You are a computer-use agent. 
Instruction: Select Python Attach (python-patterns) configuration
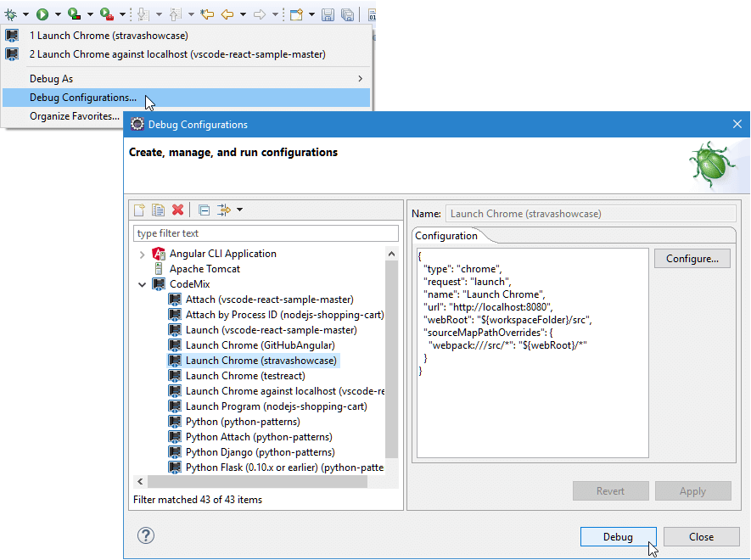pyautogui.click(x=259, y=437)
